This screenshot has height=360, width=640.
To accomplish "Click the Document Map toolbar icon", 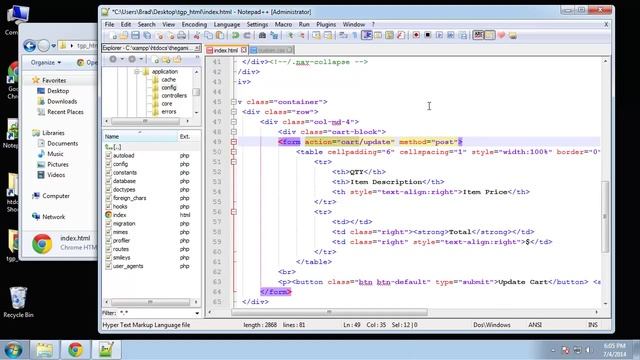I will (x=389, y=36).
